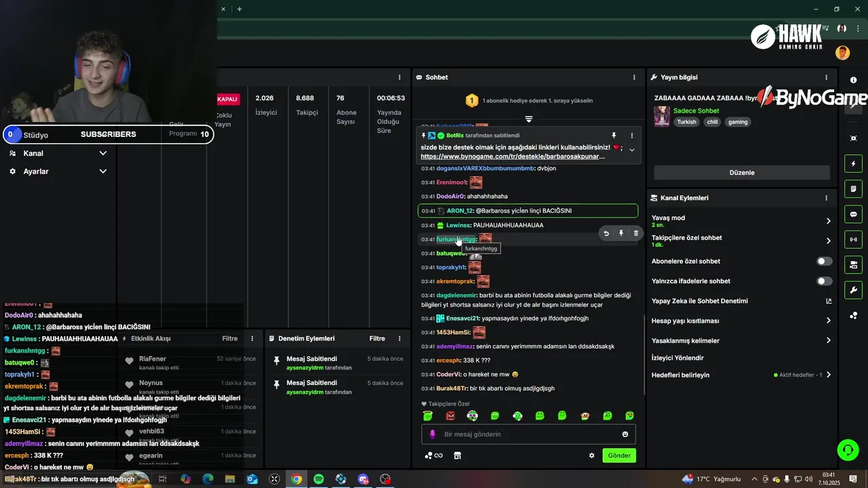Open Outlook from the taskbar
868x488 pixels.
point(252,479)
